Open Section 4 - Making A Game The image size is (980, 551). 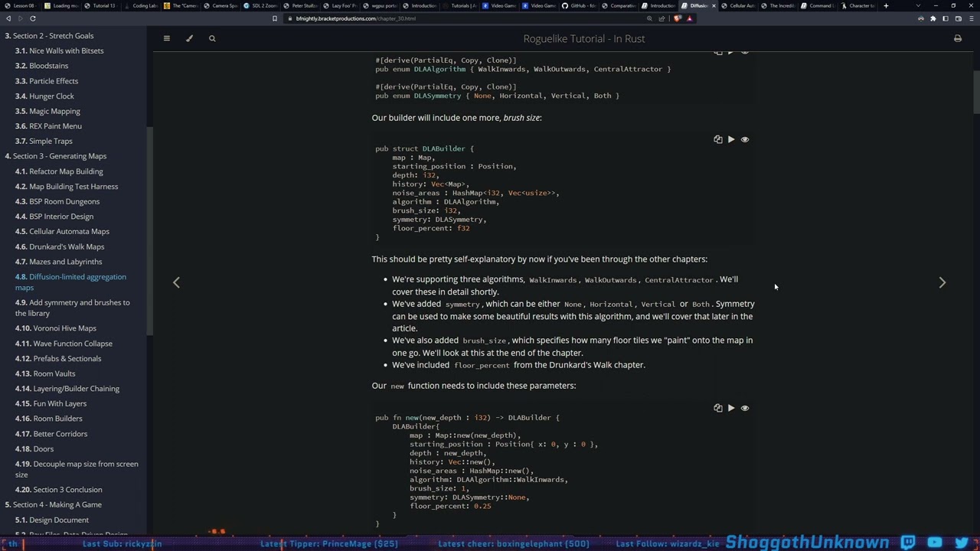pyautogui.click(x=53, y=505)
